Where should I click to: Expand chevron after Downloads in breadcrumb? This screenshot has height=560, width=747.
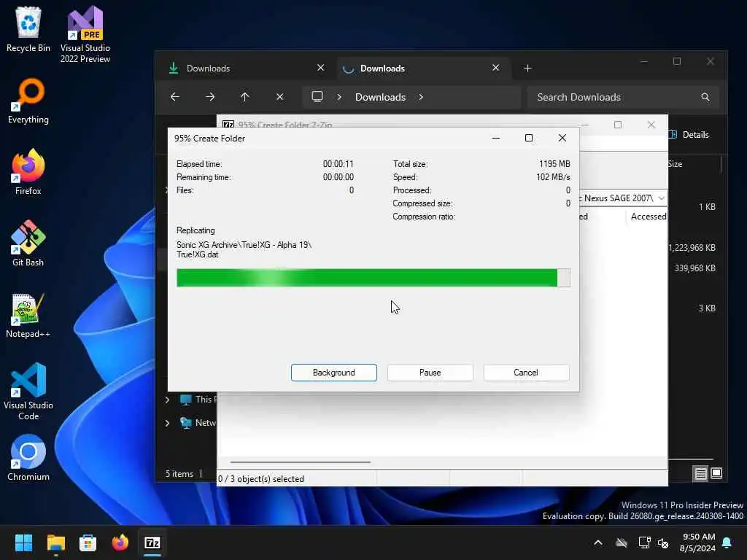pos(421,97)
